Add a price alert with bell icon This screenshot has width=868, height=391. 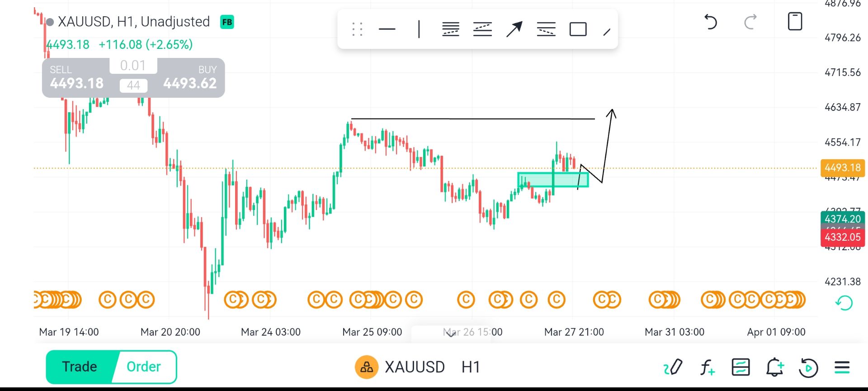(774, 367)
